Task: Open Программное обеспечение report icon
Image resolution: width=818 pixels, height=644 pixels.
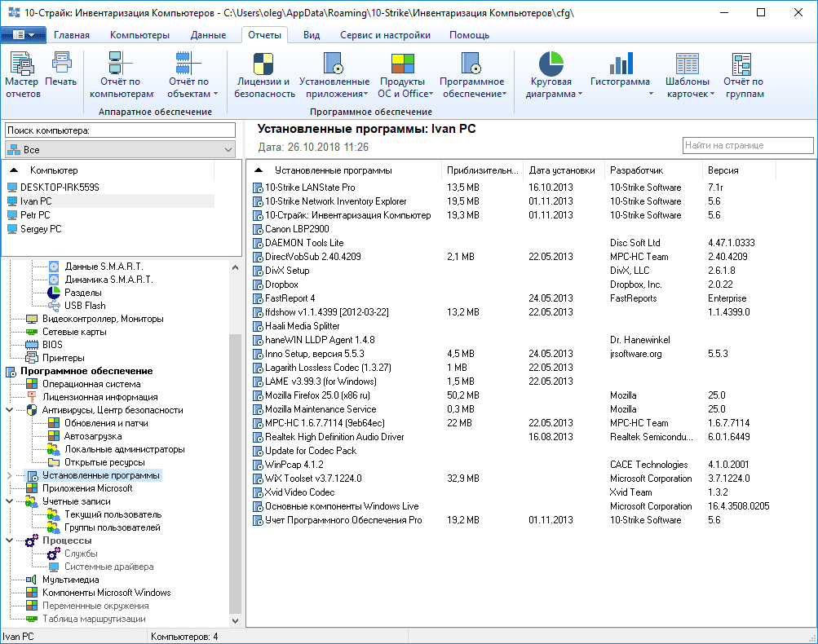Action: (x=471, y=63)
